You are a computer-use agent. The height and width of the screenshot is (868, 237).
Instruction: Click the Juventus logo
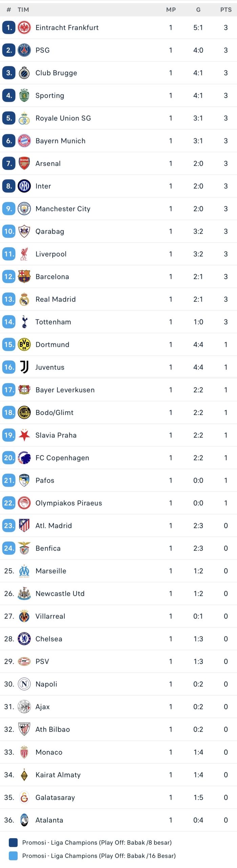[x=24, y=367]
